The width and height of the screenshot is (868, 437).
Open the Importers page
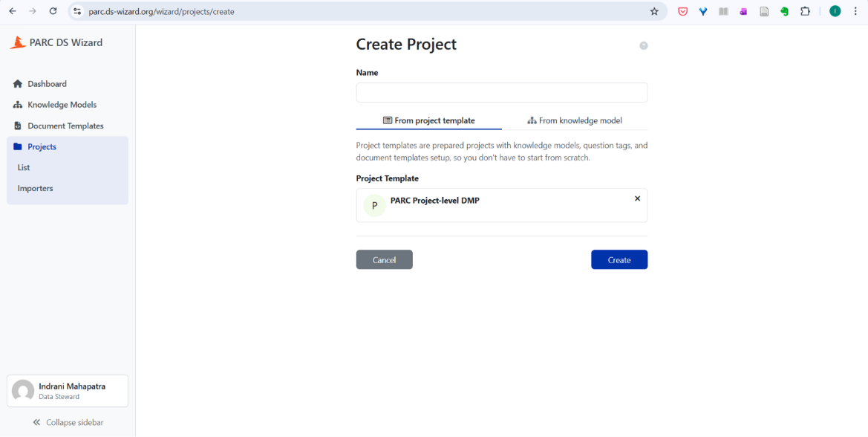coord(36,188)
